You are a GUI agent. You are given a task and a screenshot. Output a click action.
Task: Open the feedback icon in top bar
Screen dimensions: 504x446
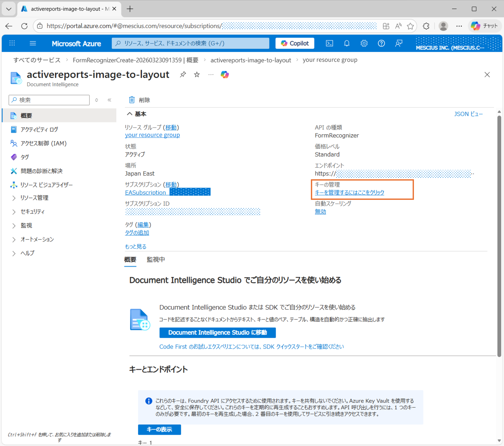pyautogui.click(x=399, y=43)
